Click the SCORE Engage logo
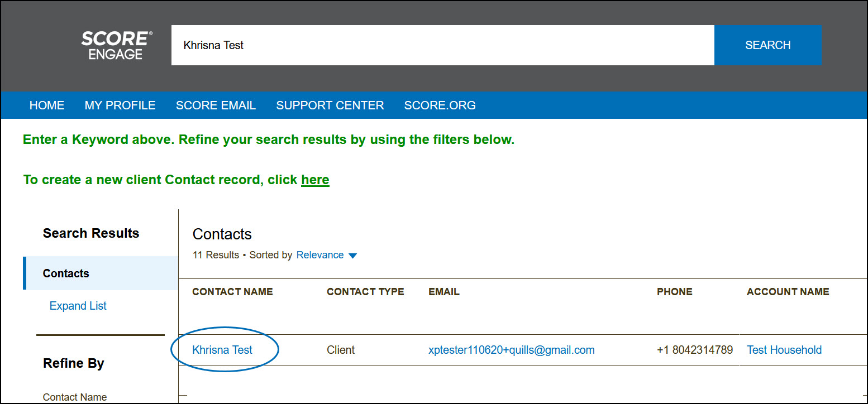The height and width of the screenshot is (404, 868). tap(116, 46)
